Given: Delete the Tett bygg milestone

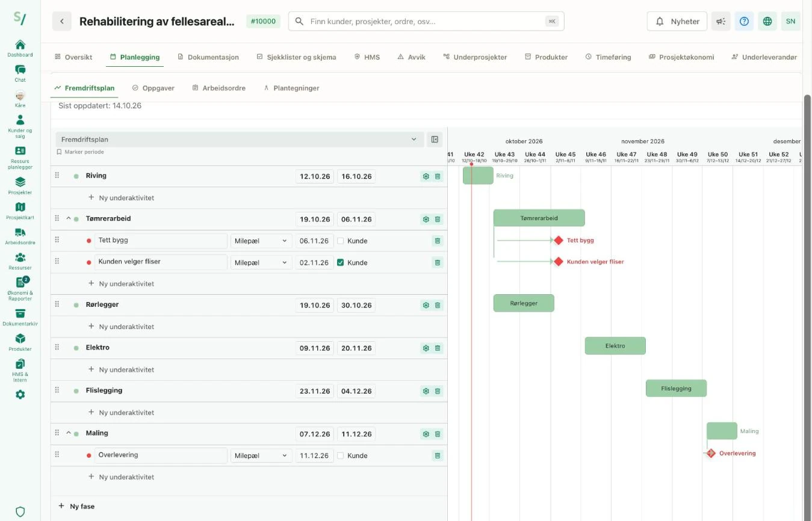Looking at the screenshot, I should pos(438,241).
